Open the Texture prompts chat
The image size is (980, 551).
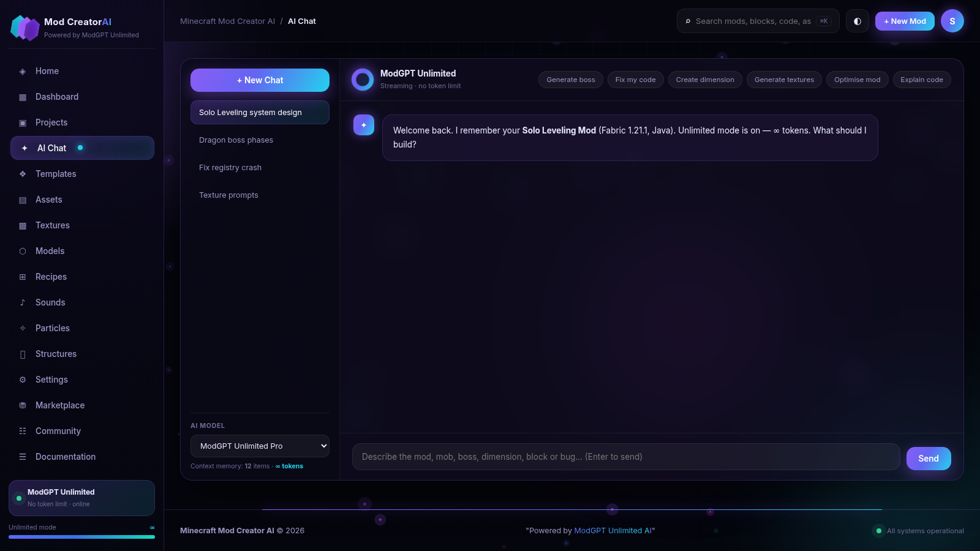pos(260,195)
